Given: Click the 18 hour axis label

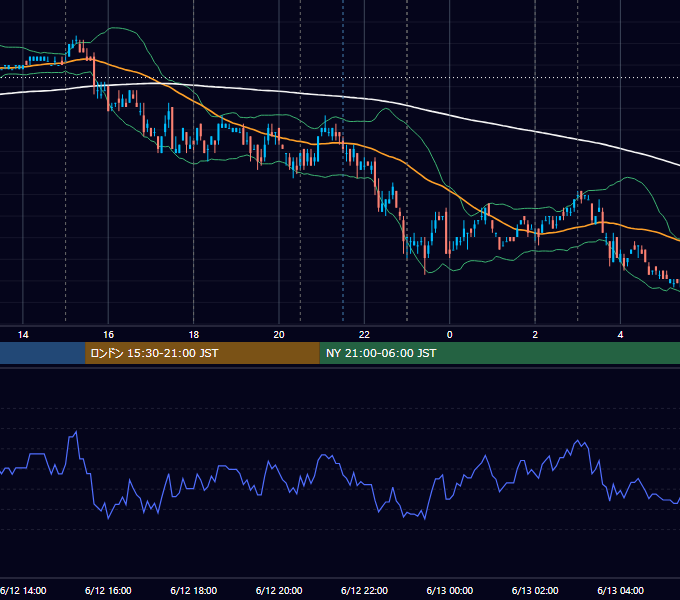Looking at the screenshot, I should pyautogui.click(x=194, y=335).
